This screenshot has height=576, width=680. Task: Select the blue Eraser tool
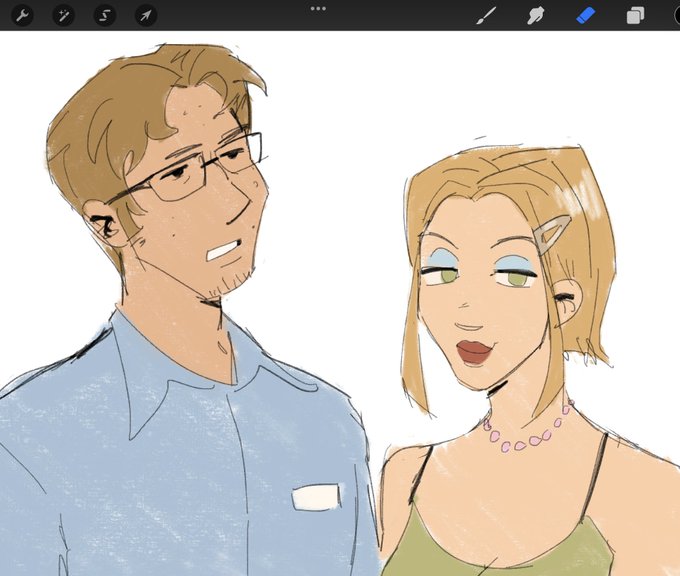pos(585,16)
